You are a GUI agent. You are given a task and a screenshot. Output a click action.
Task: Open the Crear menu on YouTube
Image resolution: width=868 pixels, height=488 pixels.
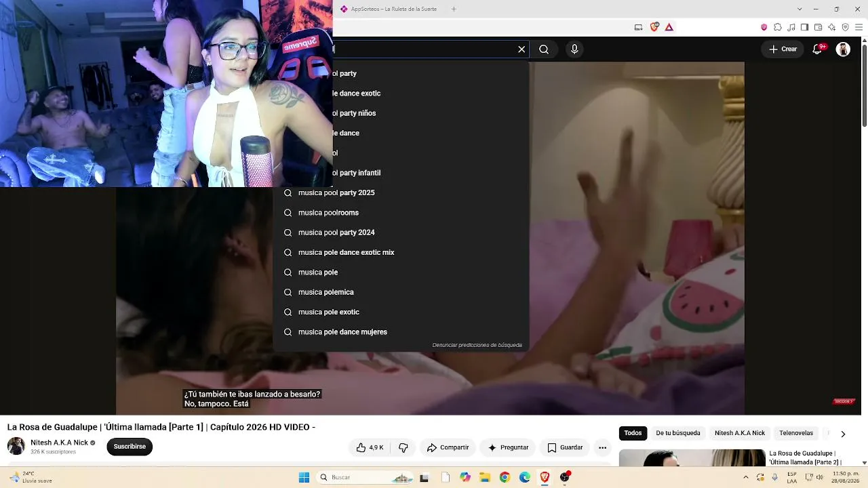click(783, 49)
